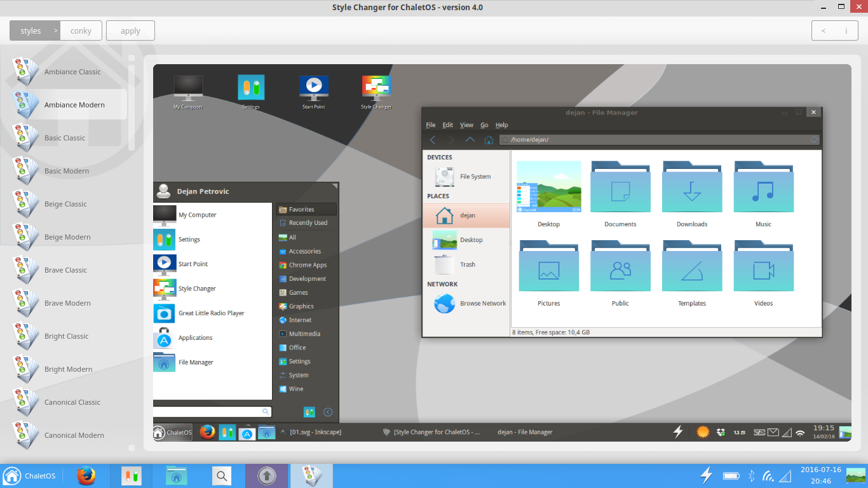Click the Style Changer taskbar icon
This screenshot has width=868, height=488.
coord(311,476)
